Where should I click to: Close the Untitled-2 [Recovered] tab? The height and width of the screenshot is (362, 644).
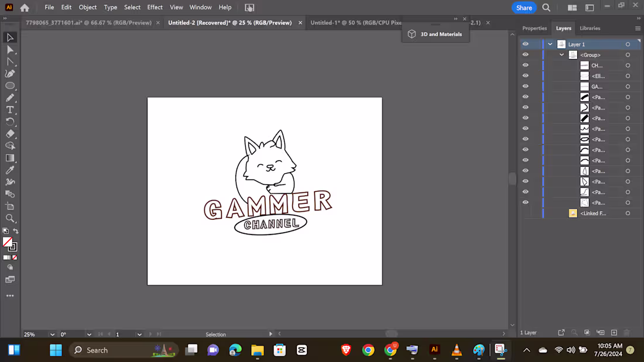(300, 23)
